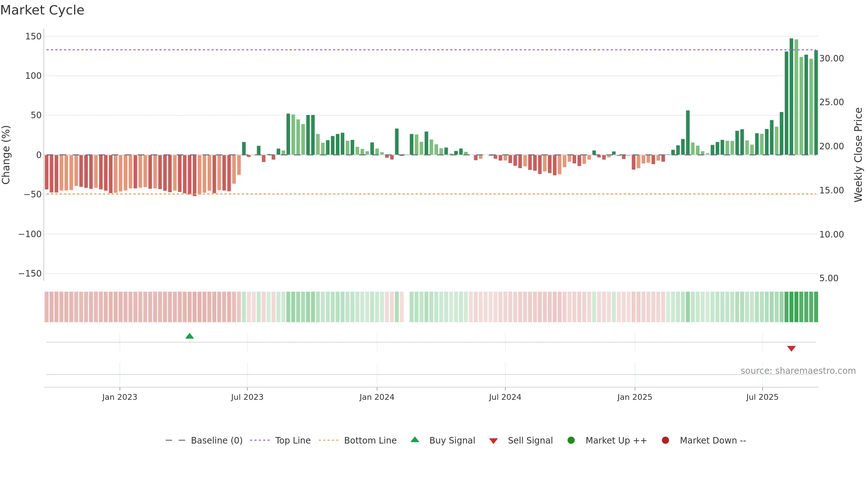Click the orange dotted Bottom Line legend swatch
The width and height of the screenshot is (868, 488).
point(328,440)
